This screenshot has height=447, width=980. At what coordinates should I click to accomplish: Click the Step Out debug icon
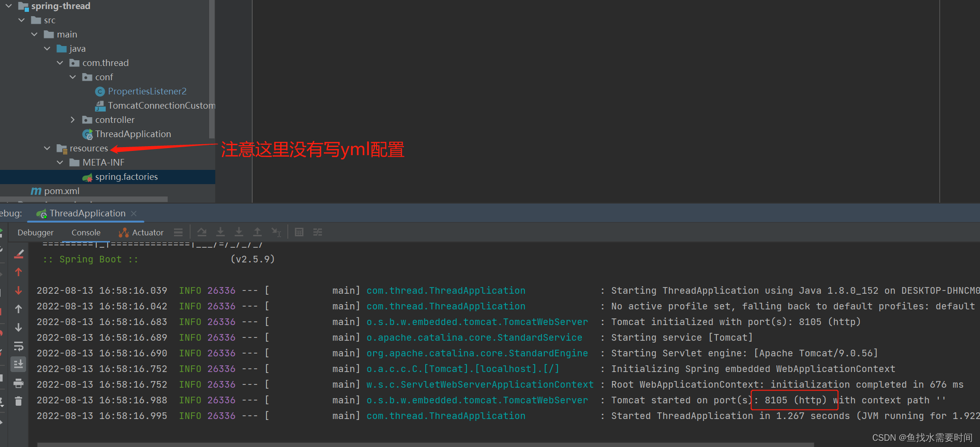coord(257,232)
